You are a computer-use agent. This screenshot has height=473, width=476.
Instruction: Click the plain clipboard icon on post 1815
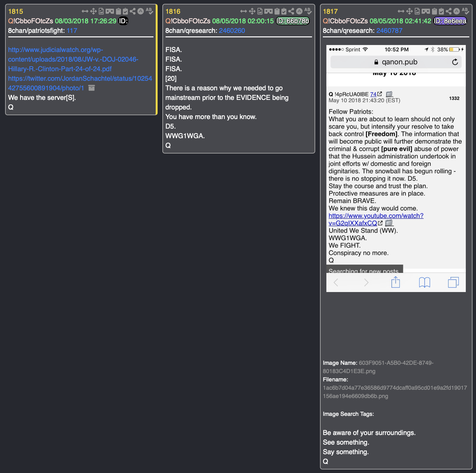click(118, 11)
